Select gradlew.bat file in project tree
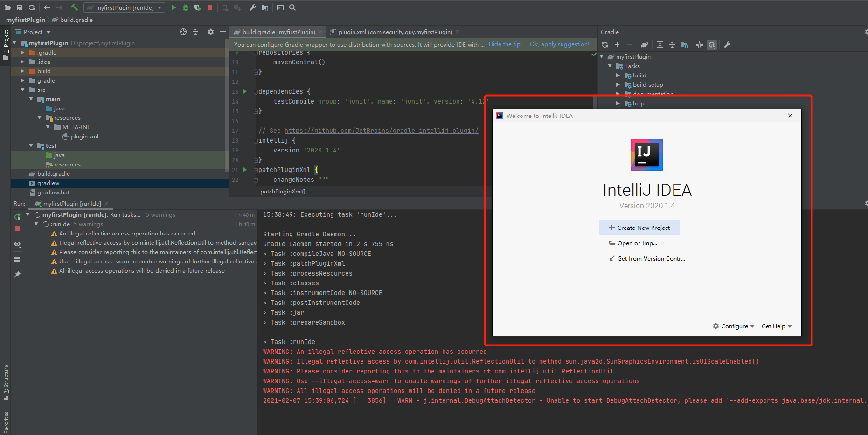Image resolution: width=868 pixels, height=435 pixels. point(53,193)
